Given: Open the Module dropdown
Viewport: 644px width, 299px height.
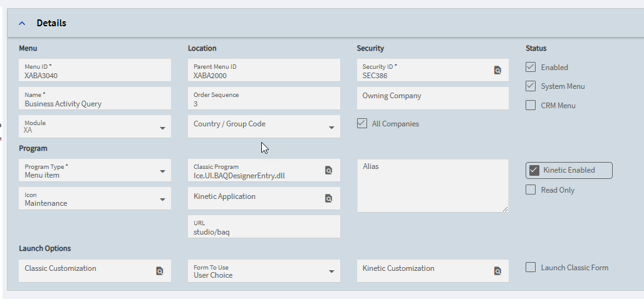Looking at the screenshot, I should (x=162, y=128).
